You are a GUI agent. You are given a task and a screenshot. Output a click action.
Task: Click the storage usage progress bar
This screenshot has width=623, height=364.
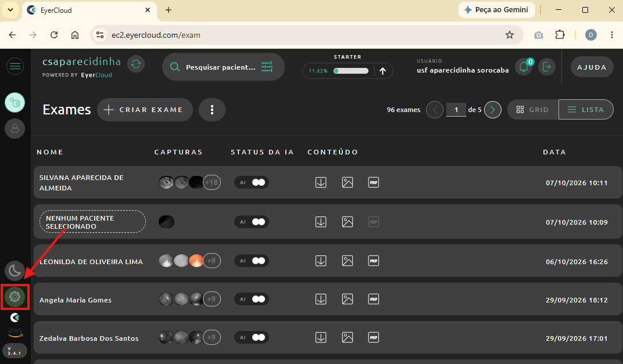point(351,71)
